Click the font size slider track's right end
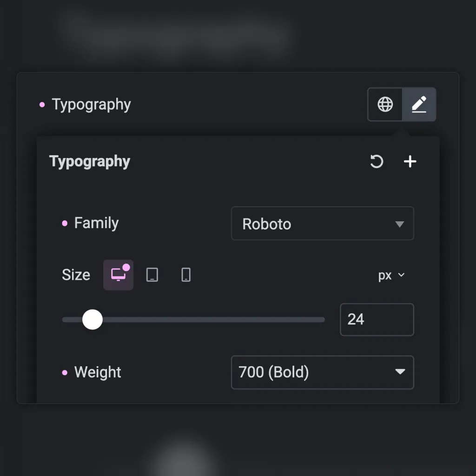 pos(322,319)
